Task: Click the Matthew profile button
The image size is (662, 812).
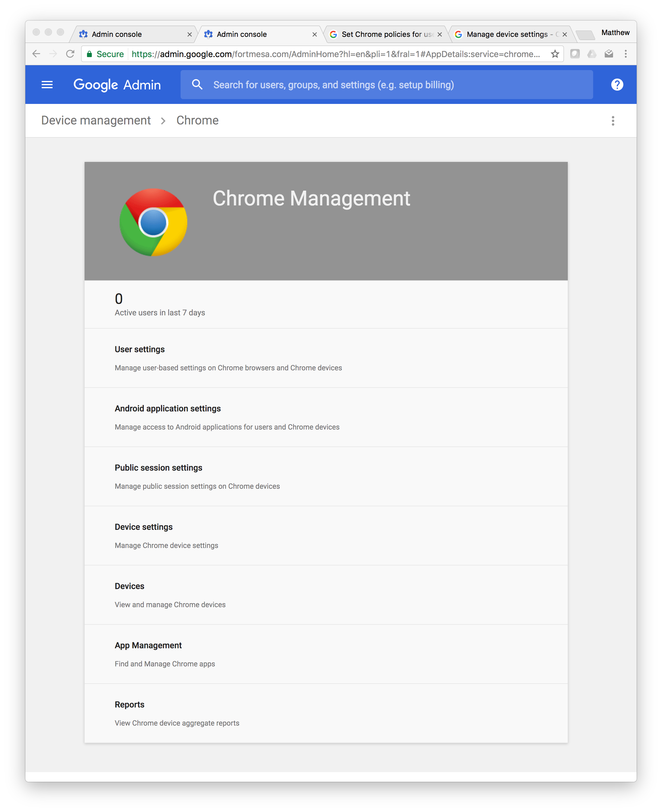Action: (x=615, y=33)
